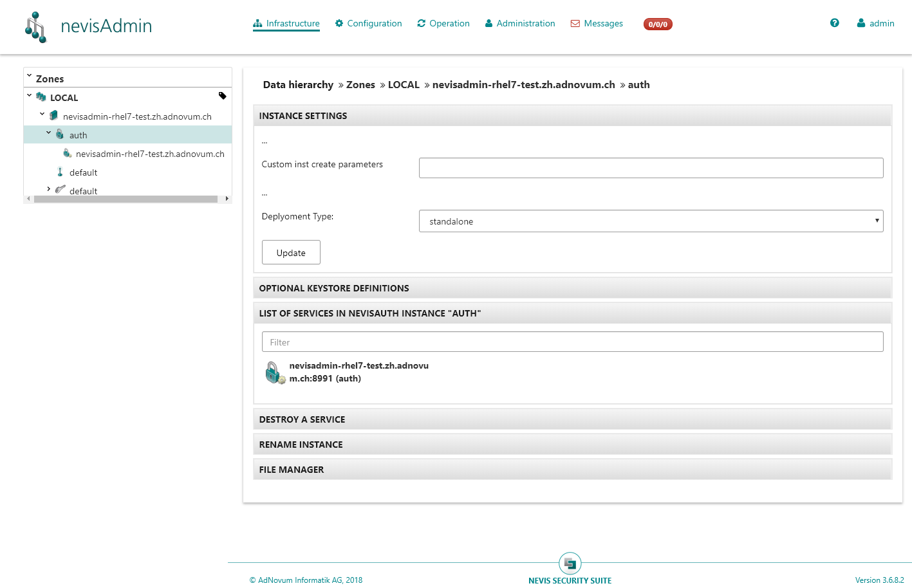Click the nevisAdmin logo icon
The image size is (912, 588).
coord(36,27)
